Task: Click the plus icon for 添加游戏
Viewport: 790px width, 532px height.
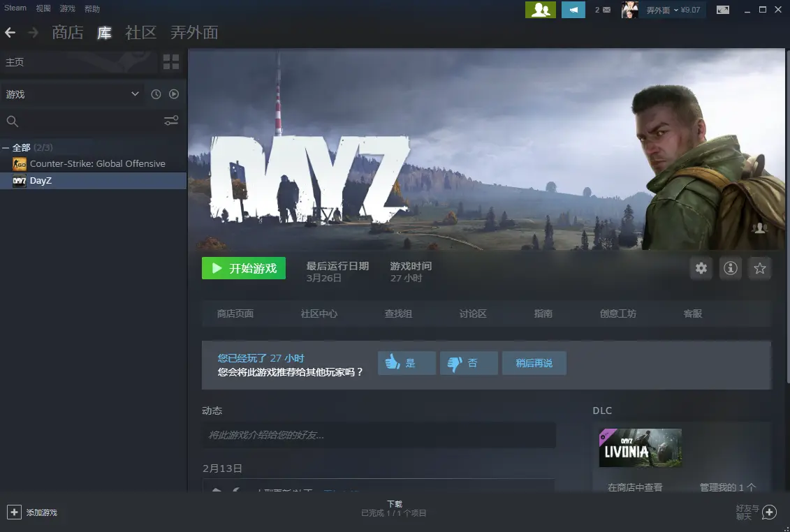Action: coord(14,512)
